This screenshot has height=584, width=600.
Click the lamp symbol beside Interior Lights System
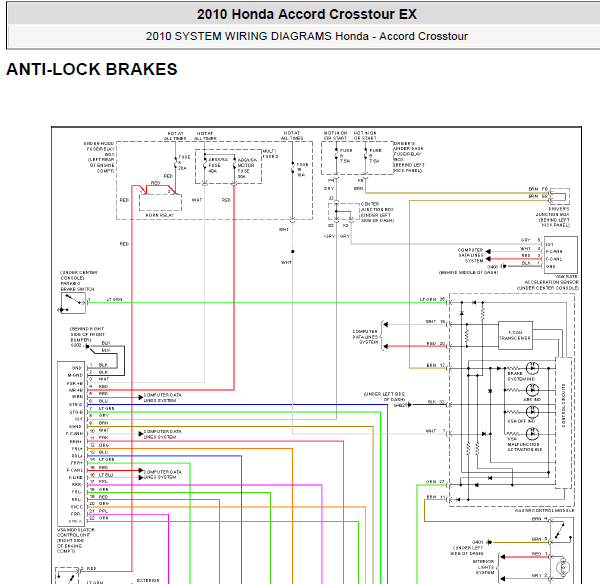pyautogui.click(x=563, y=568)
